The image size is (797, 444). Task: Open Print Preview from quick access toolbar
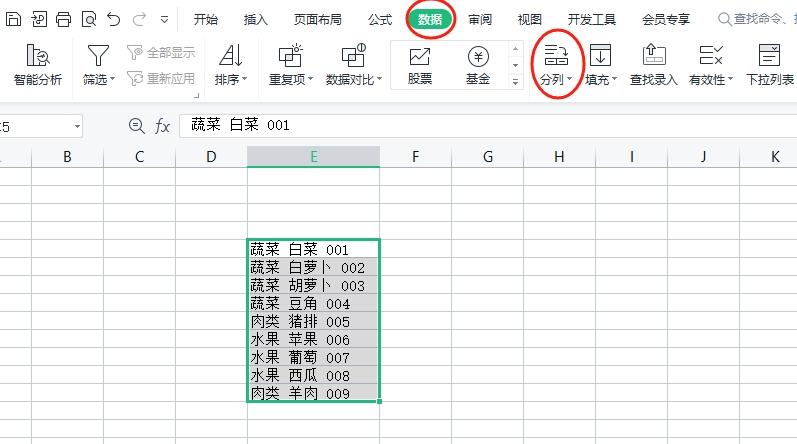click(89, 19)
